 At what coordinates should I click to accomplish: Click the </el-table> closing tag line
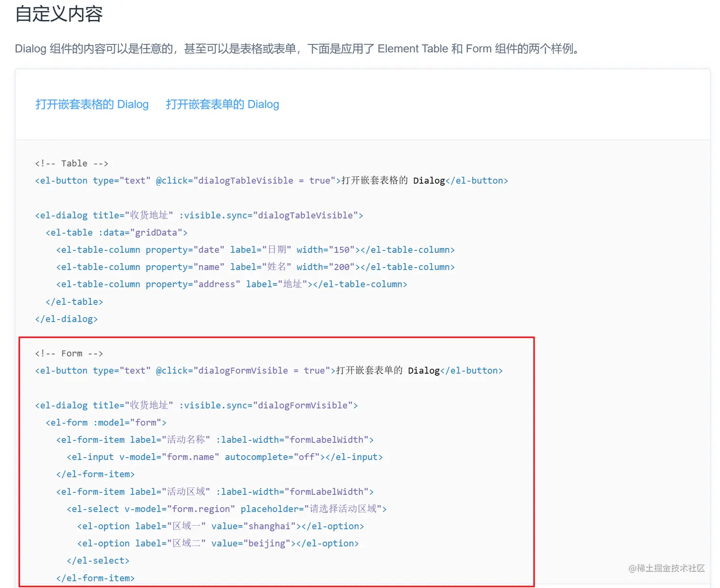74,301
